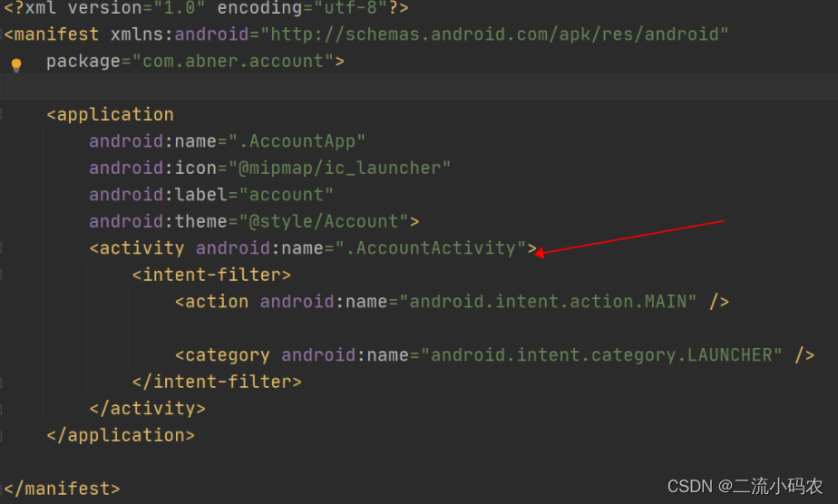838x504 pixels.
Task: Click the icon value "@mipmap/ic_launcher"
Action: pyautogui.click(x=339, y=169)
